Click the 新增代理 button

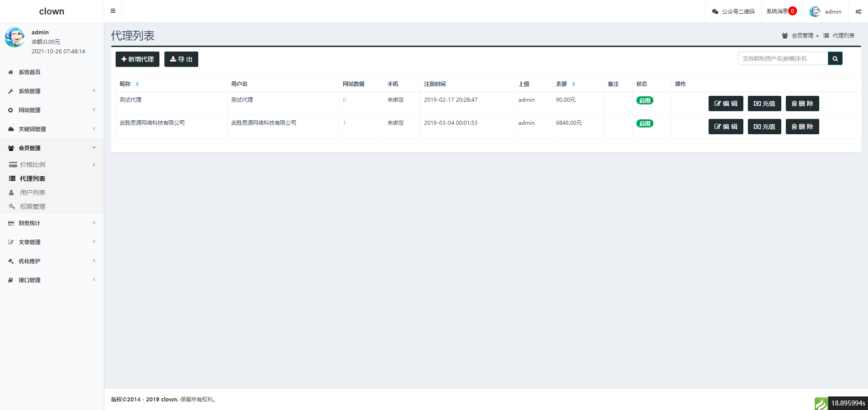(137, 59)
